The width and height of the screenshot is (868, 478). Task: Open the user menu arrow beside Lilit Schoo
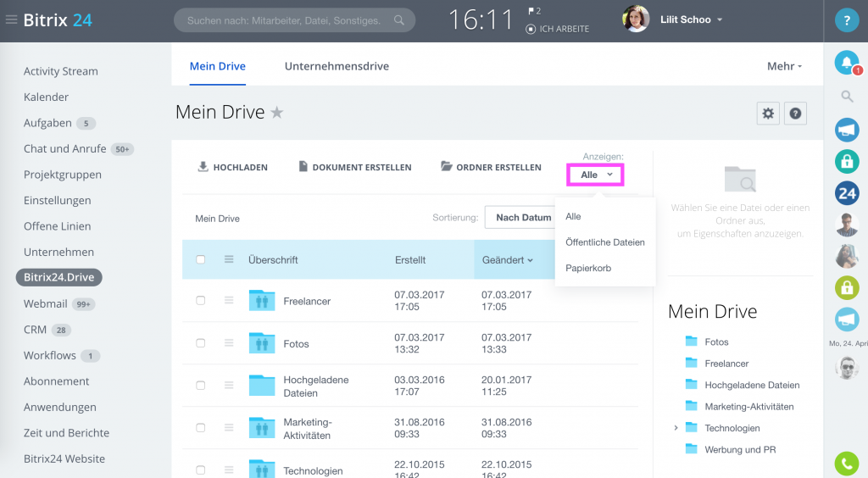pyautogui.click(x=720, y=20)
